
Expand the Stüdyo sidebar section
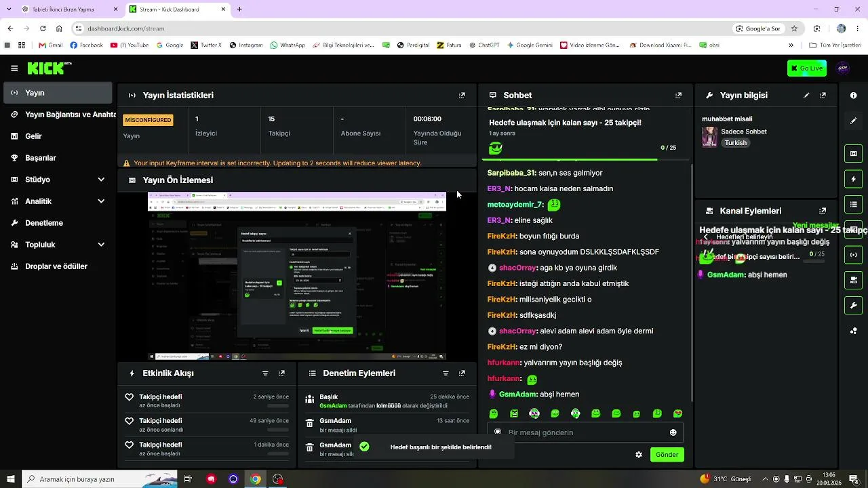(101, 180)
